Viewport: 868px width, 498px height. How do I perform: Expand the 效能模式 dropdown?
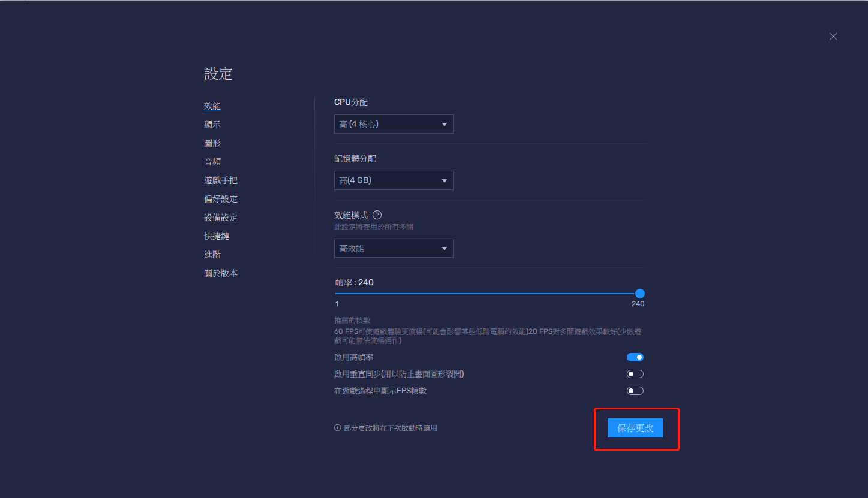click(x=394, y=248)
